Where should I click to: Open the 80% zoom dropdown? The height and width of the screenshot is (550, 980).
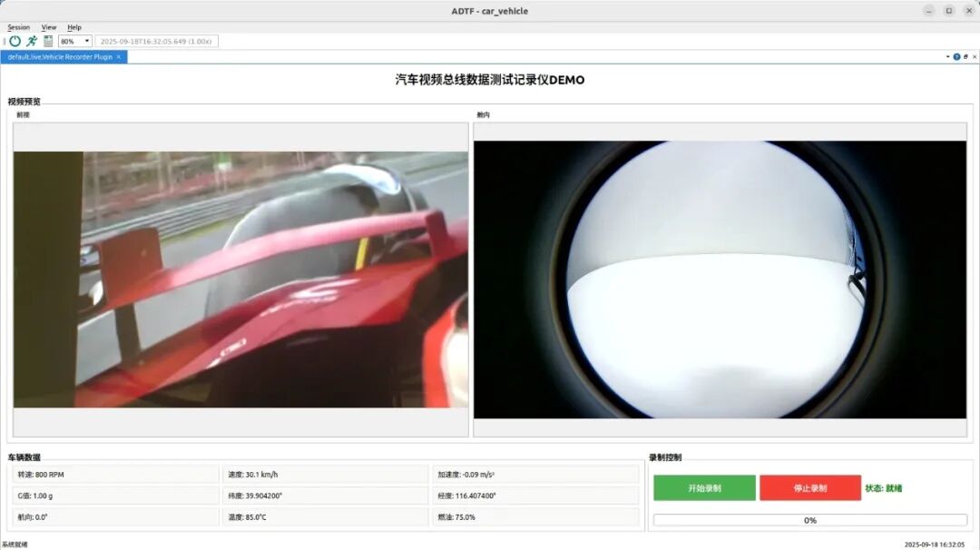click(x=75, y=41)
